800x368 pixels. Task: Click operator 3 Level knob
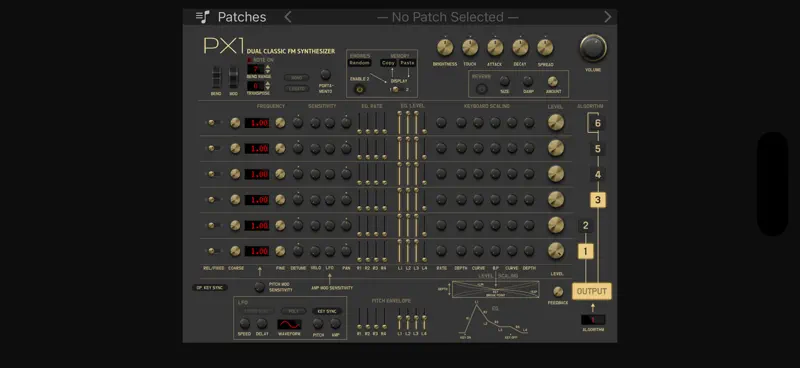(556, 200)
